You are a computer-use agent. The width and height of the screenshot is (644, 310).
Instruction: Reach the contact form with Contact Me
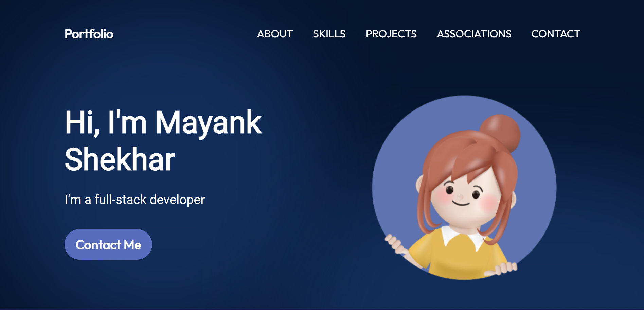tap(108, 244)
